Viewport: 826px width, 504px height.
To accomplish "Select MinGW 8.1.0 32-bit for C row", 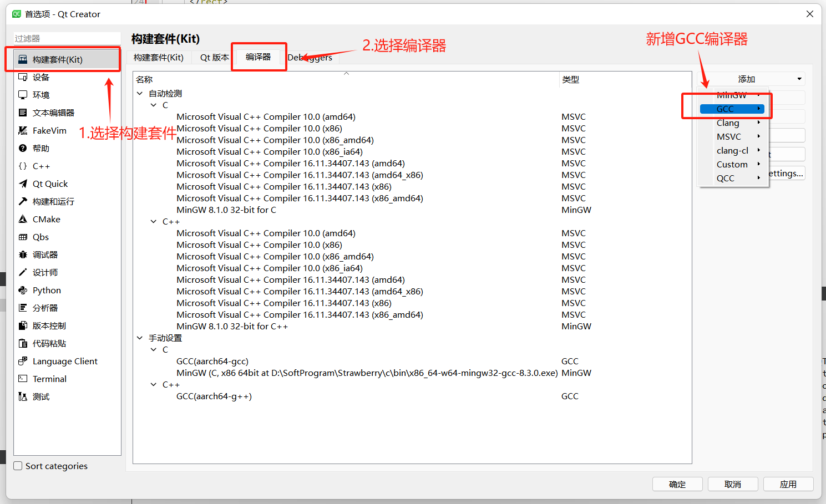I will tap(412, 210).
